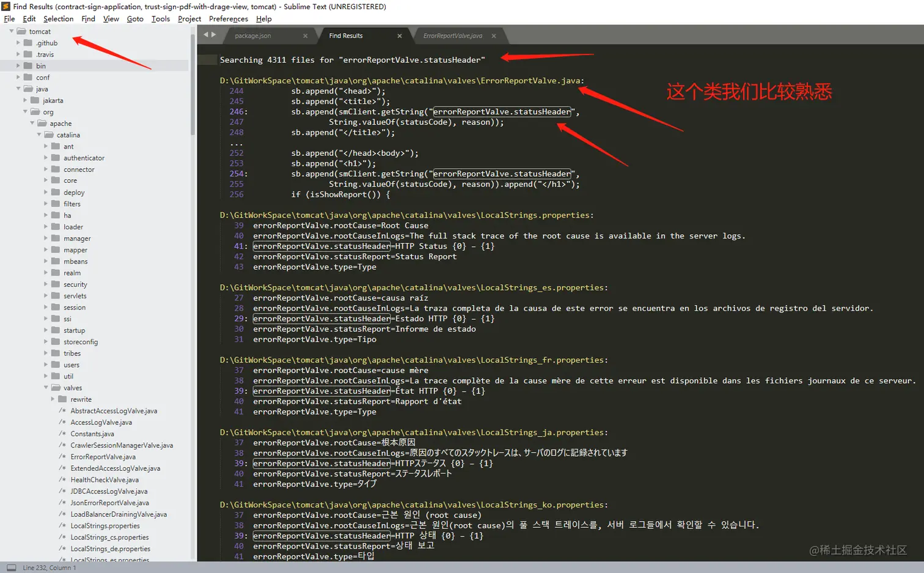Viewport: 924px width, 573px height.
Task: Click the sidebar vertical scrollbar
Action: click(193, 84)
